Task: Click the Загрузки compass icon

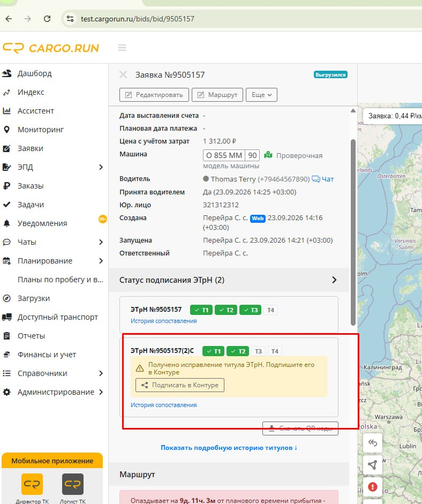Action: click(x=7, y=298)
